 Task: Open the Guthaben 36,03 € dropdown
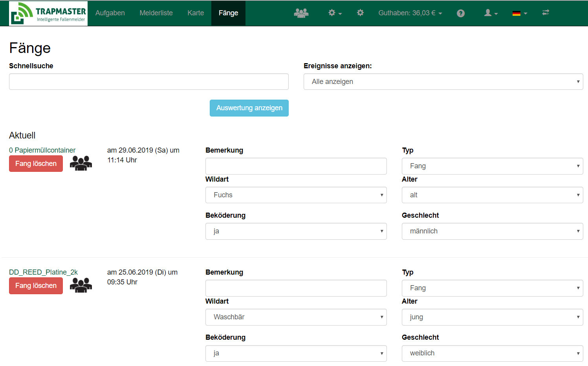pos(410,13)
